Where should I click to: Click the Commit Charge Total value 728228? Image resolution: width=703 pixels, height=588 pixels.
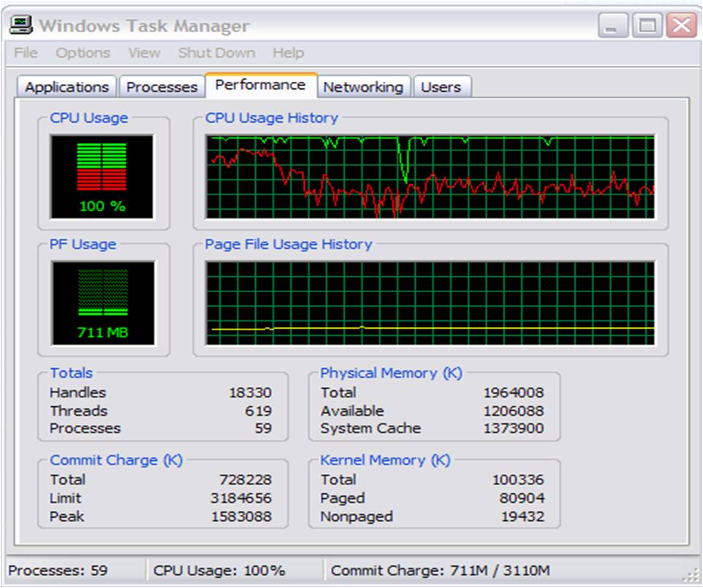[246, 480]
